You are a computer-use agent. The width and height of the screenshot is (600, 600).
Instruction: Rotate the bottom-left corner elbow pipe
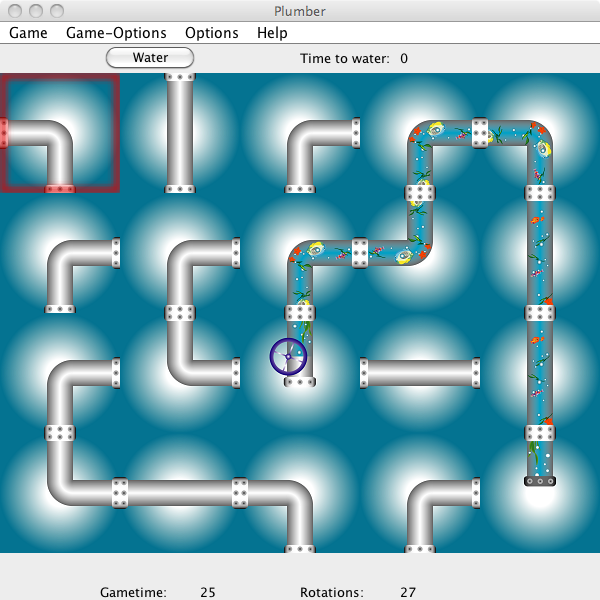[x=60, y=493]
